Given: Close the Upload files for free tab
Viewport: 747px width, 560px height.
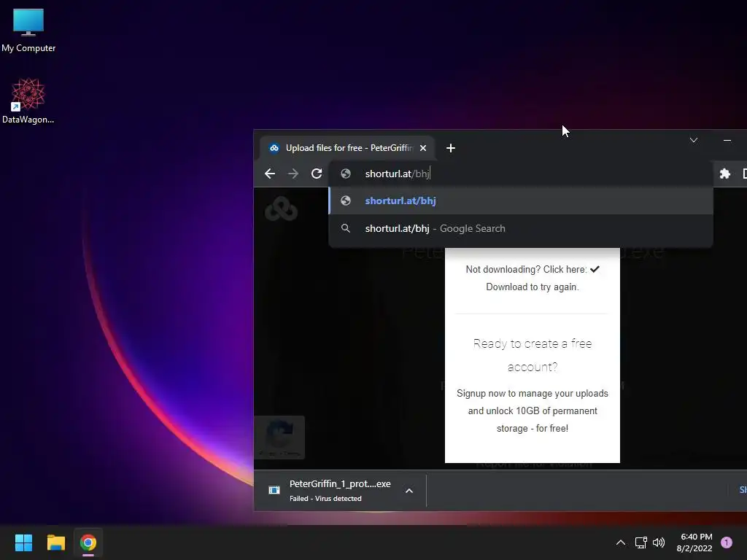Looking at the screenshot, I should click(x=423, y=148).
